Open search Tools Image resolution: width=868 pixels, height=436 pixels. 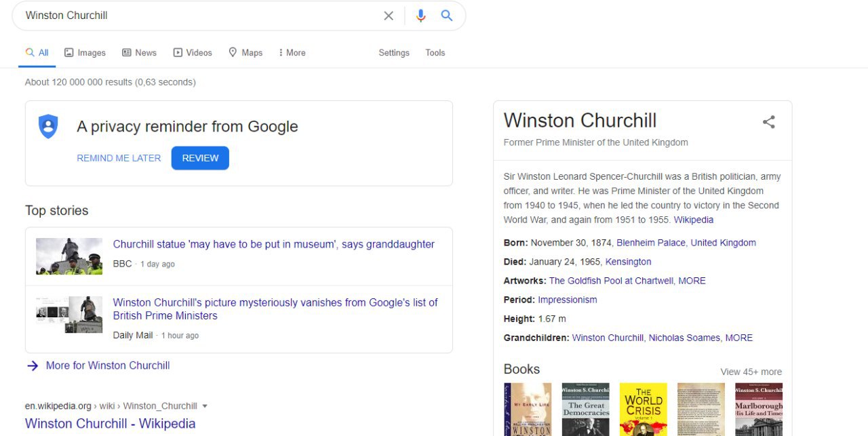click(435, 53)
